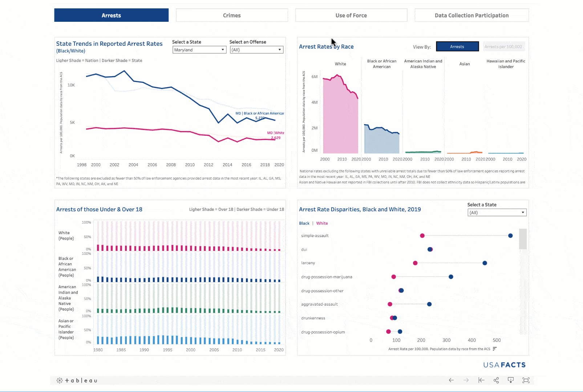Switch to the Use of Force tab
583x392 pixels.
[x=351, y=15]
